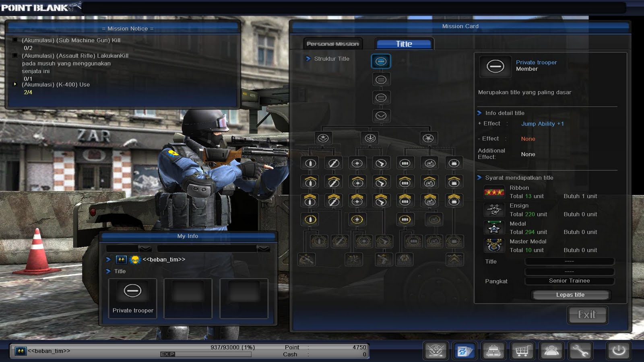The image size is (644, 362).
Task: Click the last empty title slot in My Info
Action: [244, 298]
